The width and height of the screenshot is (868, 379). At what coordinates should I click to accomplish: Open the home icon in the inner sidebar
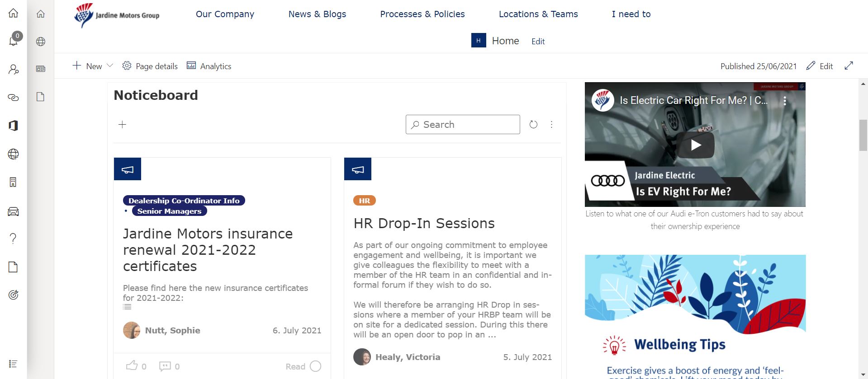pos(41,14)
